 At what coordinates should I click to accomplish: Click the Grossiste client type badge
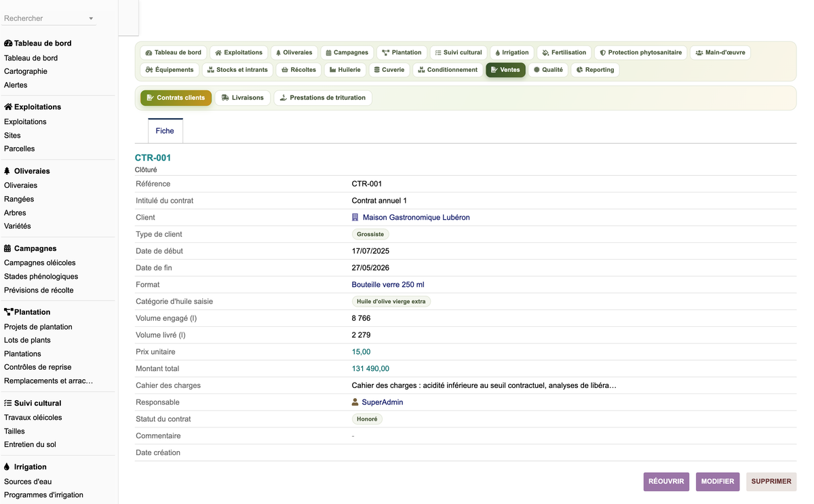click(370, 234)
